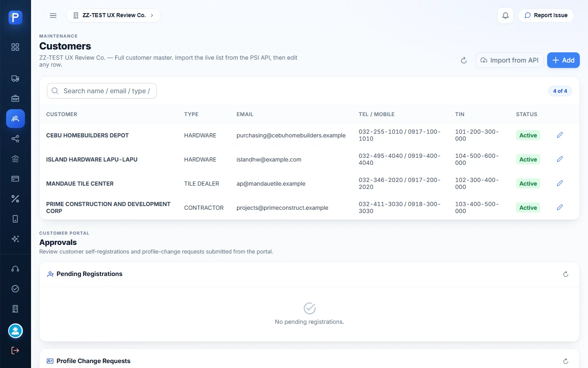
Task: Edit the MANDAUE TILE CENTER row
Action: click(x=560, y=183)
